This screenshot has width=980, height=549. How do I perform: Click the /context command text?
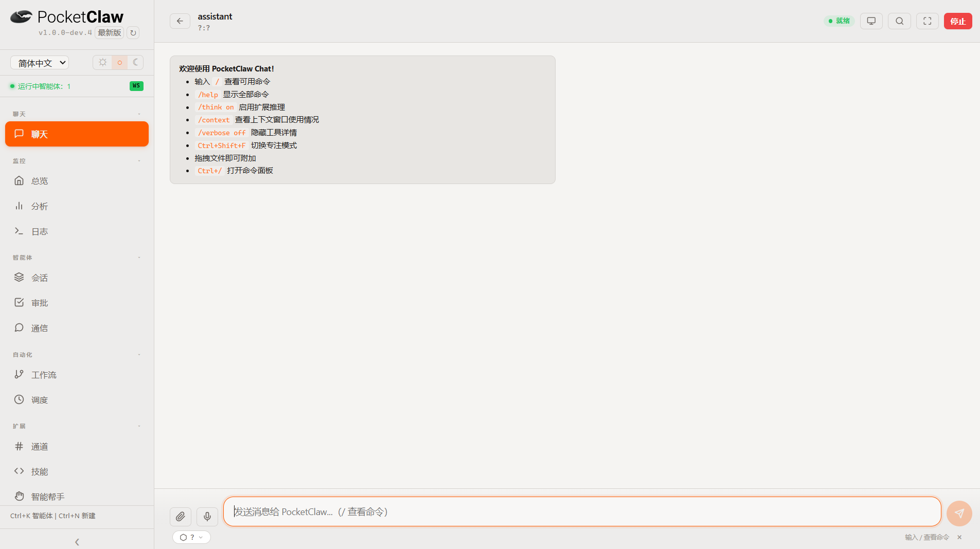pos(213,120)
